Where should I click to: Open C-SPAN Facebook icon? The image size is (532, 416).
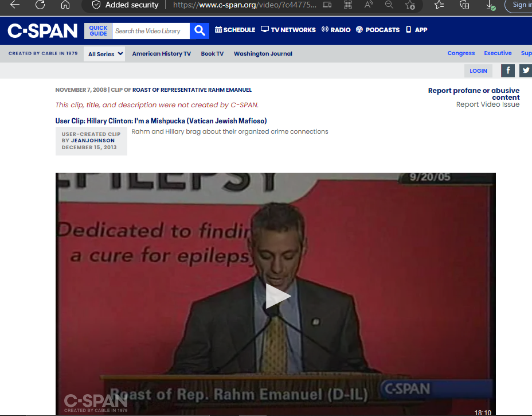[x=508, y=71]
